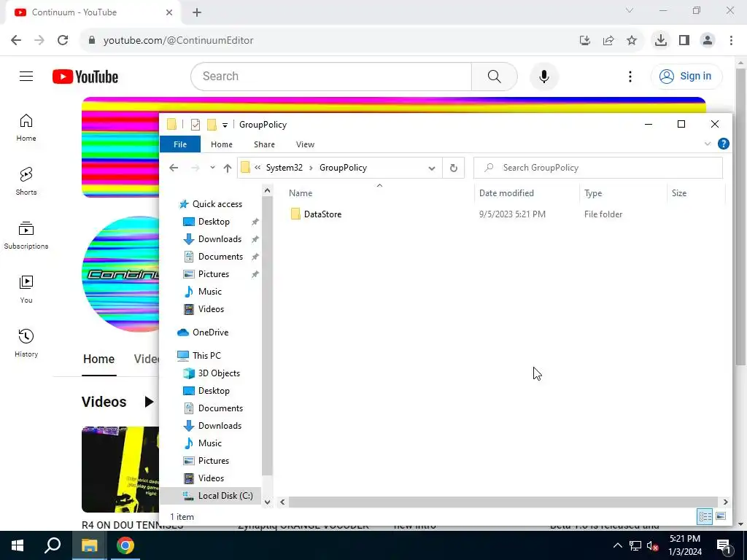Image resolution: width=747 pixels, height=560 pixels.
Task: Click the YouTube search input box
Action: point(331,76)
